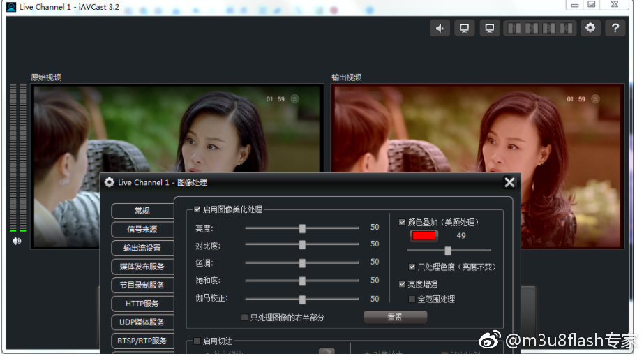Screen dimensions: 644x356
Task: Click the 饱和度 slider handle
Action: tap(302, 281)
